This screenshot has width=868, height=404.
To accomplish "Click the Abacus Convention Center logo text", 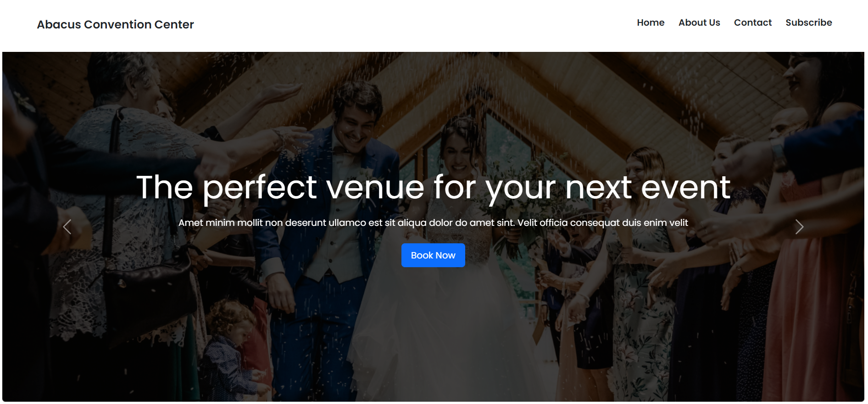I will pos(116,24).
